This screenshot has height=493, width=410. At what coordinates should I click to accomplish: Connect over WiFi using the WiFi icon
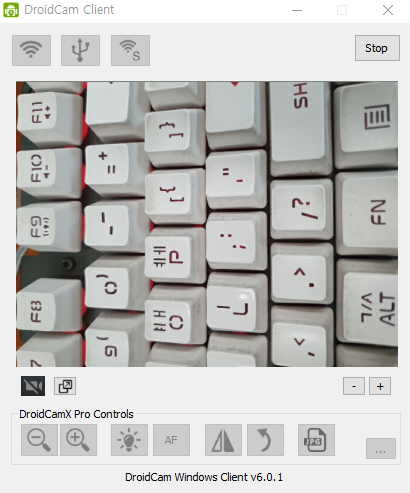31,50
